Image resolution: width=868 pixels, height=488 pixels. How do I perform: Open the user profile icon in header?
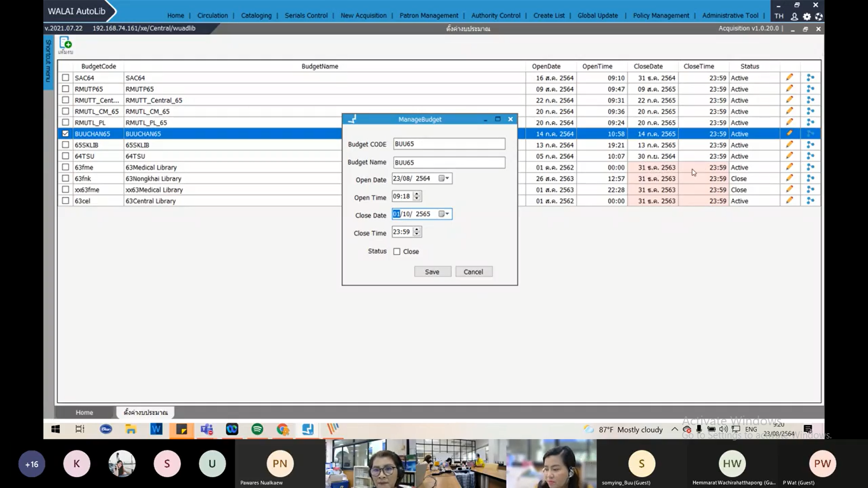794,17
